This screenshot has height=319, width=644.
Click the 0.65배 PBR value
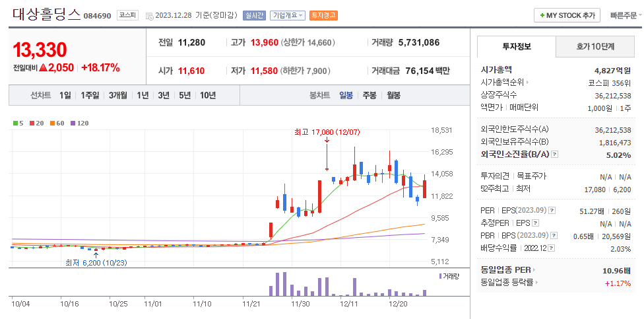(583, 236)
